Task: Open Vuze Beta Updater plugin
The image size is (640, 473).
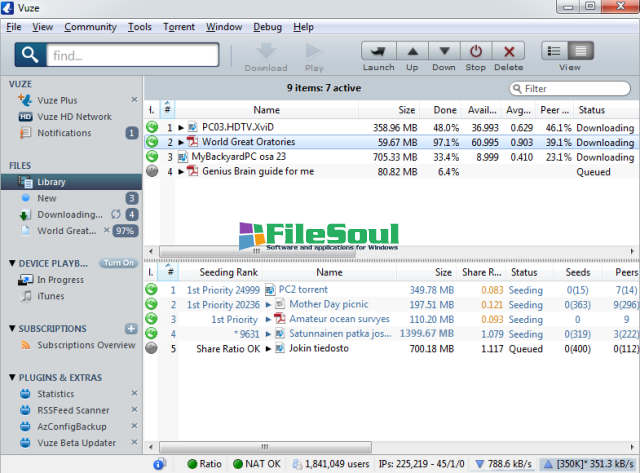Action: tap(76, 443)
